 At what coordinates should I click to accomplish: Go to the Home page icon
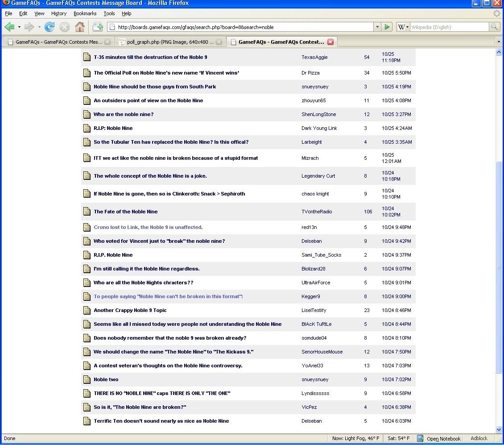(x=80, y=27)
